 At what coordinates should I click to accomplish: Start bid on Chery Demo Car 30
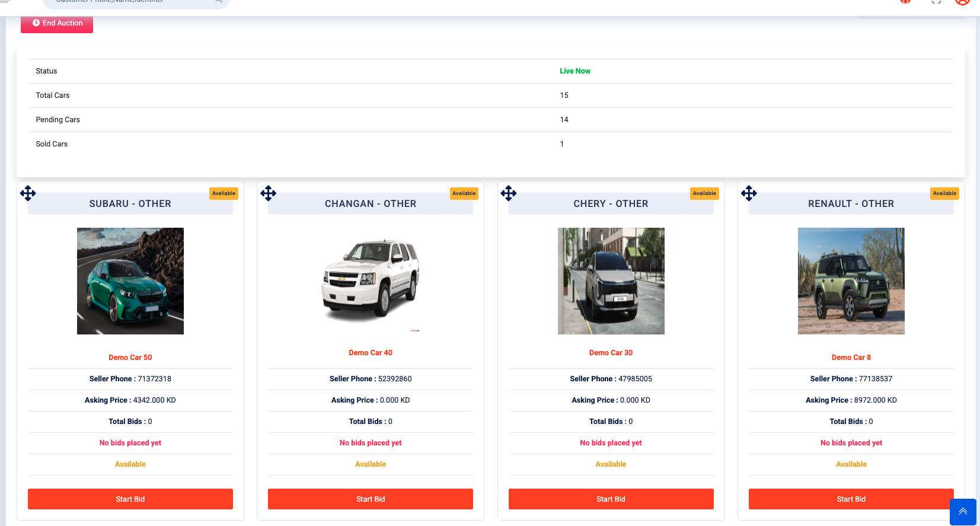(611, 499)
